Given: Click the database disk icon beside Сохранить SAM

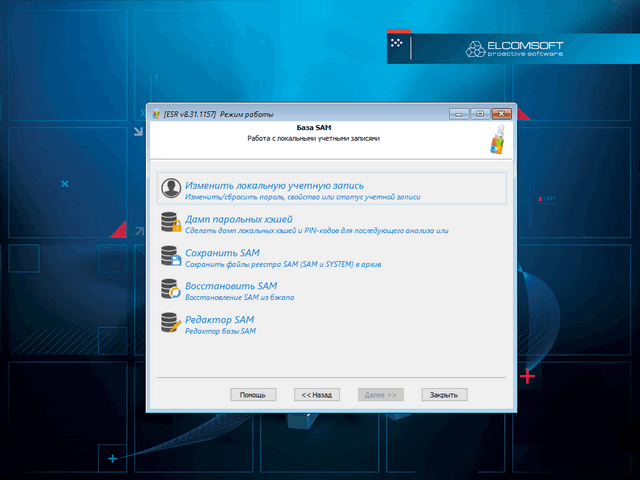Looking at the screenshot, I should click(172, 257).
